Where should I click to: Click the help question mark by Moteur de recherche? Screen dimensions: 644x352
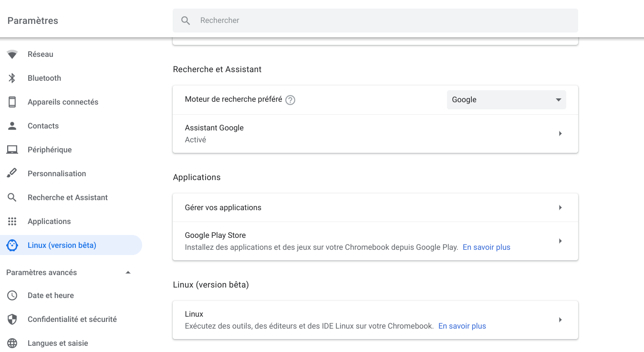pos(290,100)
